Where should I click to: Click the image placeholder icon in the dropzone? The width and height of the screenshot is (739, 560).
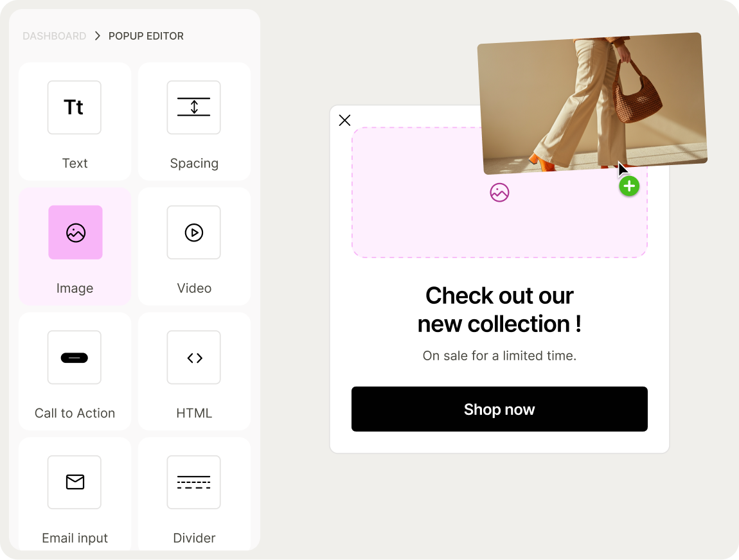(499, 192)
